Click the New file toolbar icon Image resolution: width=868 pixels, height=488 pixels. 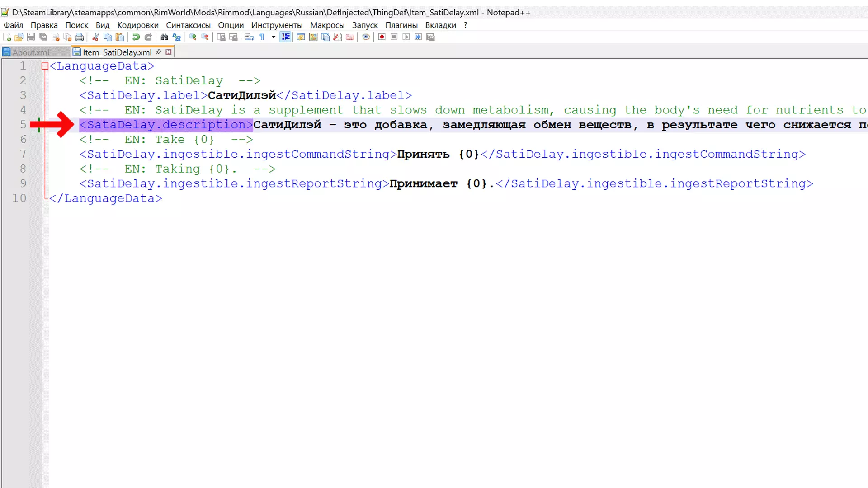pyautogui.click(x=7, y=37)
